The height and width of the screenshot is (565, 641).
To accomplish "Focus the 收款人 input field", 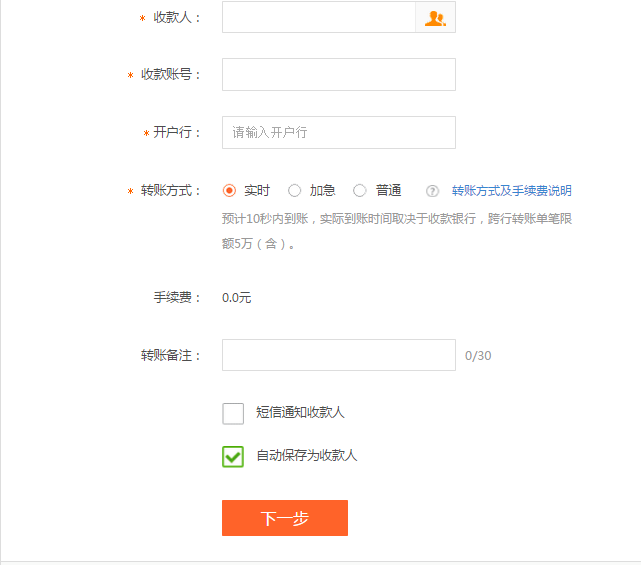I will point(319,17).
